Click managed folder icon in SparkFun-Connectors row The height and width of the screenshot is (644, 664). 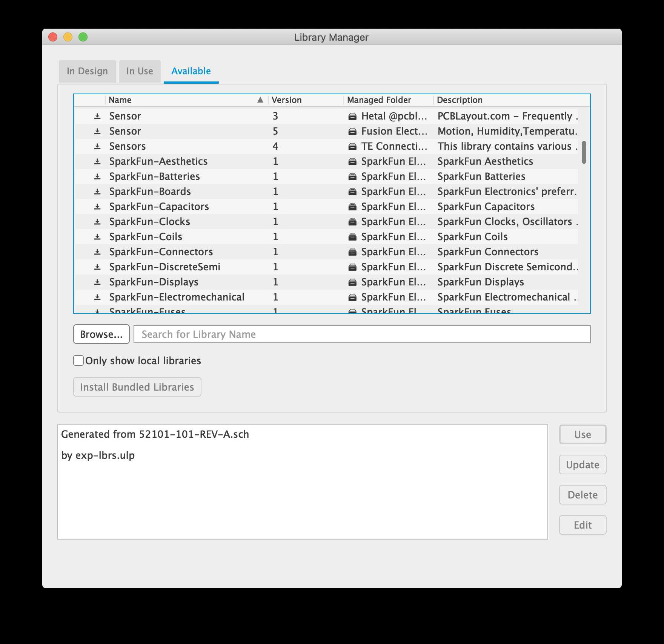[x=352, y=252]
